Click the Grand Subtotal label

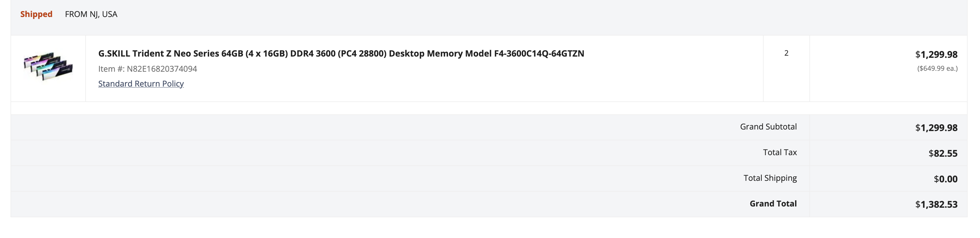click(768, 127)
